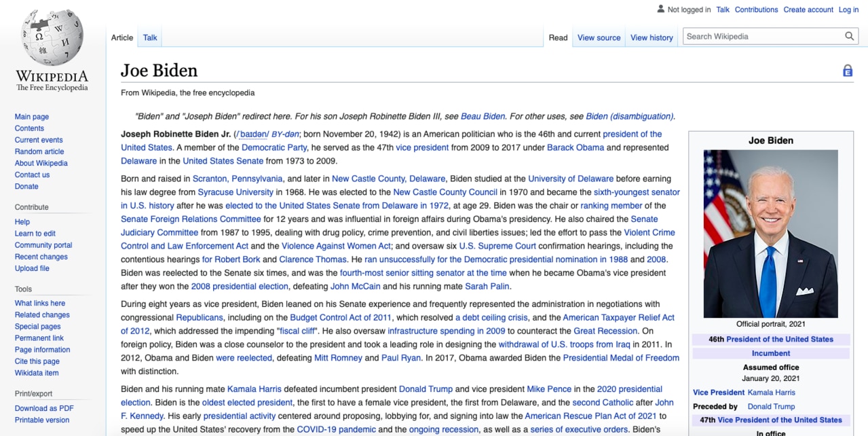
Task: Open the Clarence Thomas link
Action: [x=313, y=259]
